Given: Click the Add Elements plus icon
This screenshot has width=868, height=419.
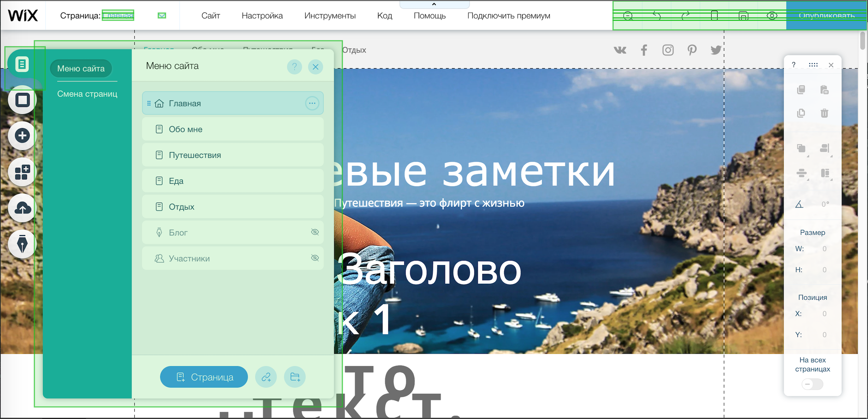Looking at the screenshot, I should (22, 135).
